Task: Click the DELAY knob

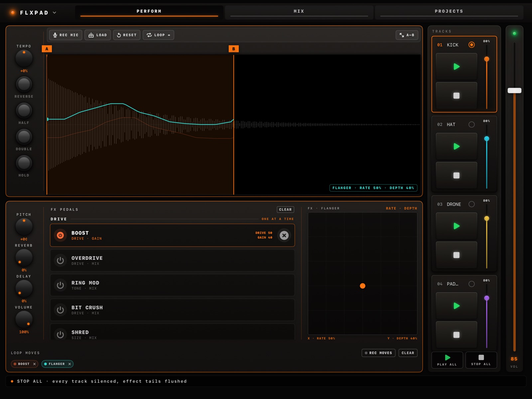Action: pyautogui.click(x=24, y=288)
